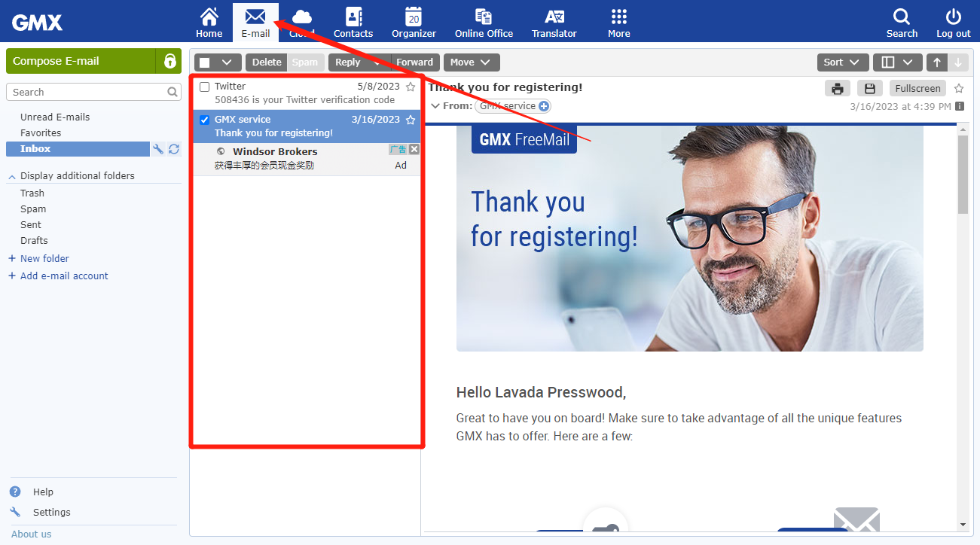Click the Compose E-mail button
This screenshot has height=545, width=980.
[x=80, y=61]
